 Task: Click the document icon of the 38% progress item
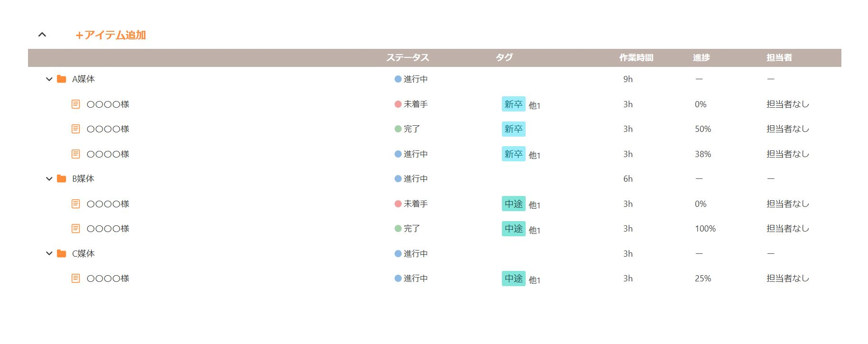(x=75, y=154)
